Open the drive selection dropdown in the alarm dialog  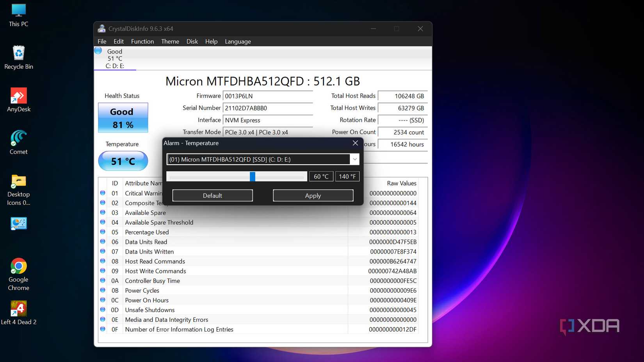click(354, 159)
